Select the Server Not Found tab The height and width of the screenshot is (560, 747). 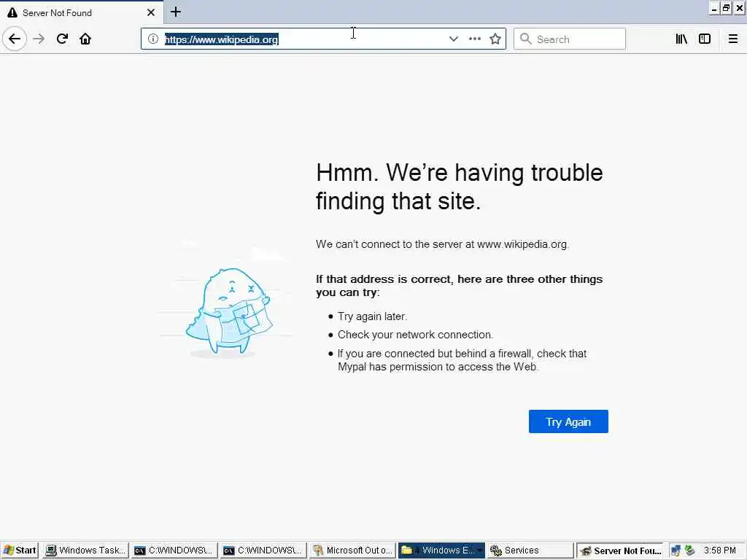click(x=82, y=12)
